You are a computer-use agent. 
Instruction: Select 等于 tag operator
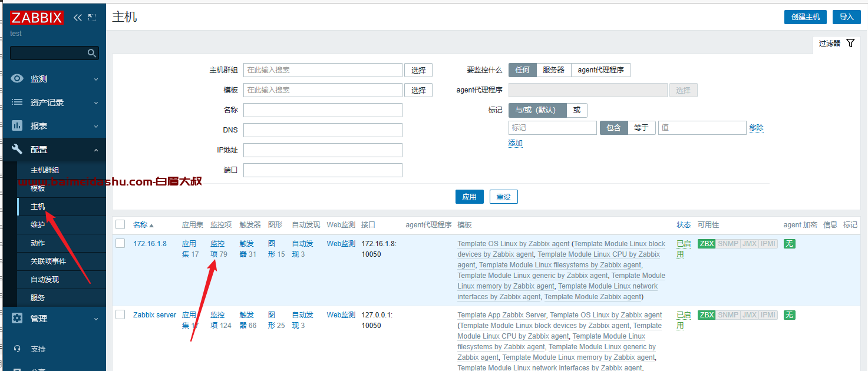click(642, 128)
